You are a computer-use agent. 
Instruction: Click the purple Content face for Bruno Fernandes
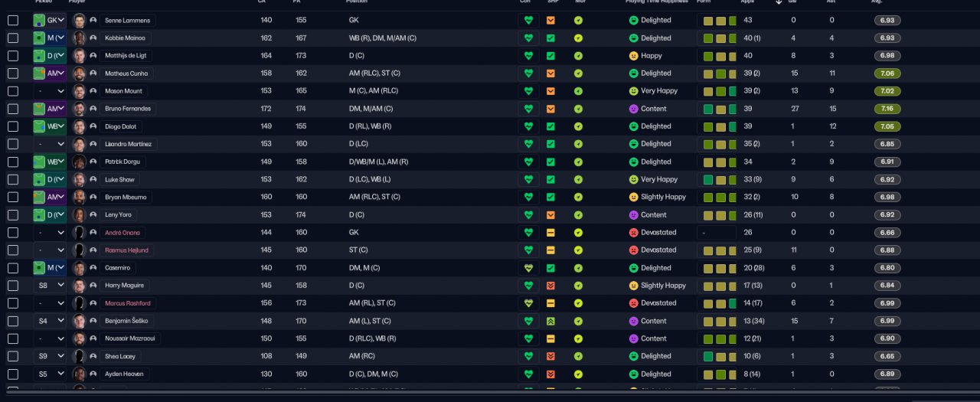tap(633, 109)
